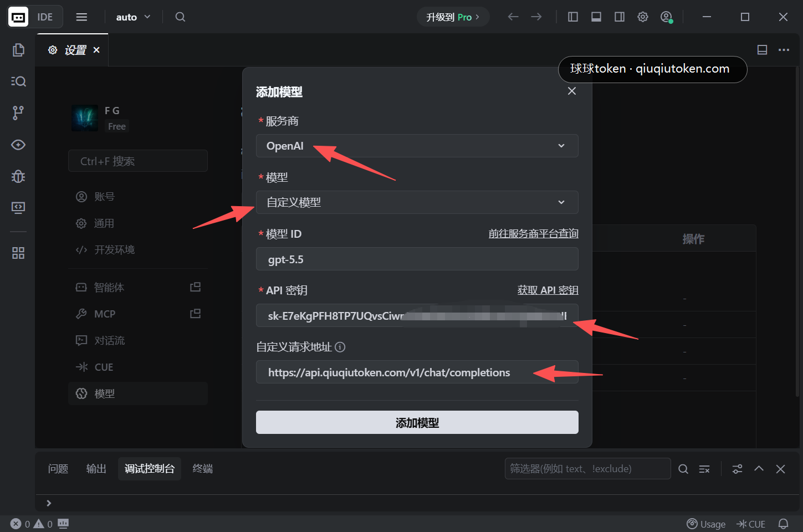The height and width of the screenshot is (532, 803).
Task: Navigate back with the left arrow
Action: click(x=513, y=17)
